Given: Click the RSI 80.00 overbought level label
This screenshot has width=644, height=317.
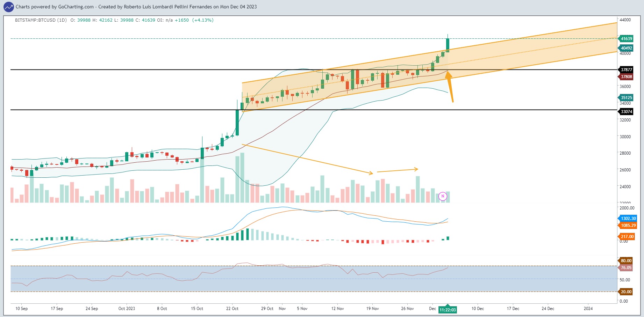Looking at the screenshot, I should [626, 261].
